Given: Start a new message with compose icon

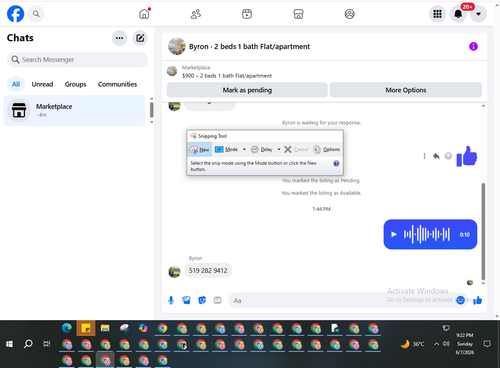Looking at the screenshot, I should [x=140, y=38].
